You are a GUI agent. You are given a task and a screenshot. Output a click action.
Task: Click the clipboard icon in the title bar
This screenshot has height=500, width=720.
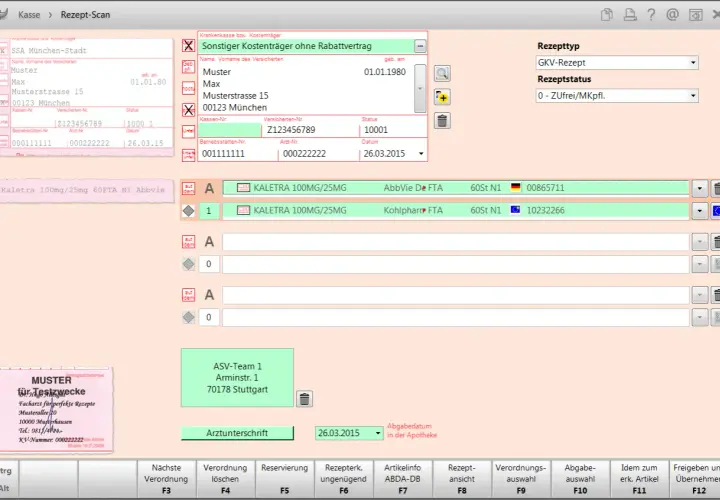click(607, 15)
